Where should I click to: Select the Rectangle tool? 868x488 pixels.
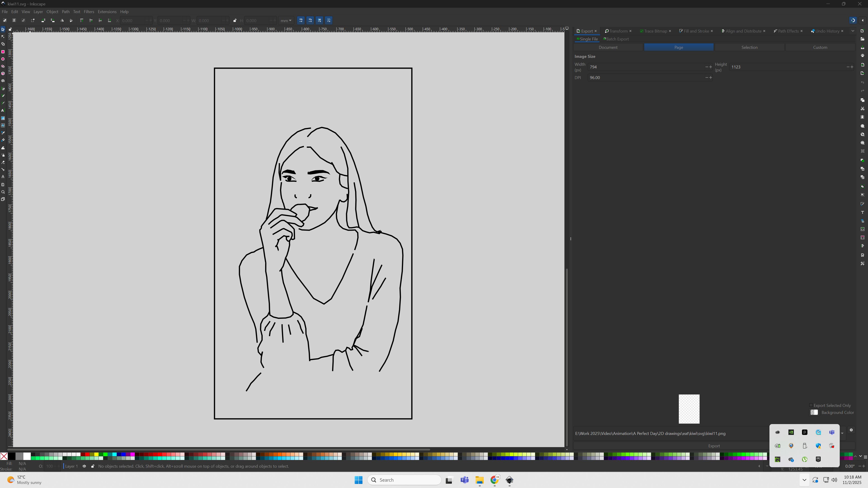click(x=3, y=52)
